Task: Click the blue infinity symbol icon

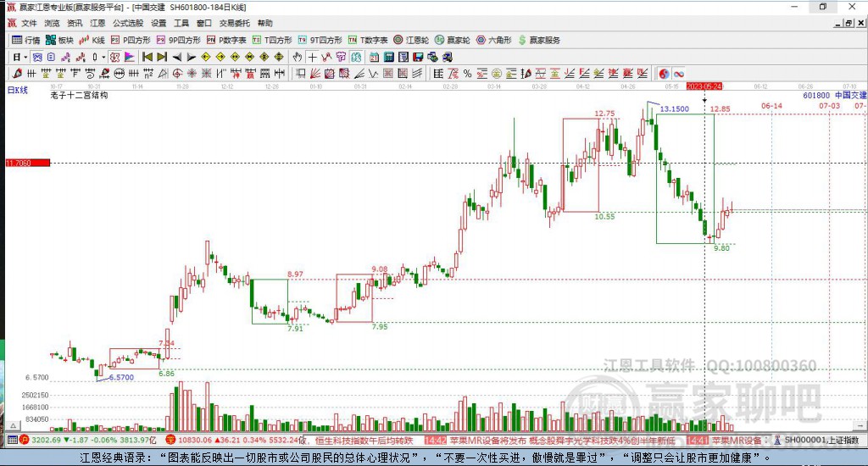Action: click(679, 74)
